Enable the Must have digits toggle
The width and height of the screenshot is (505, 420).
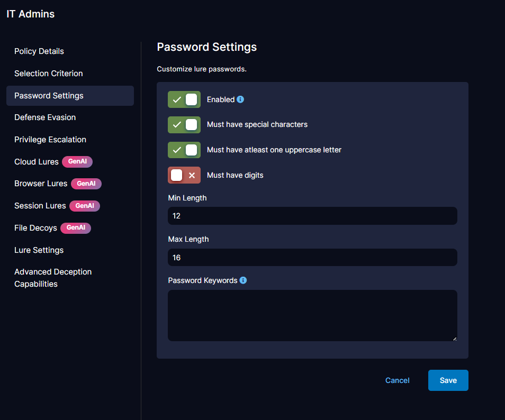184,175
